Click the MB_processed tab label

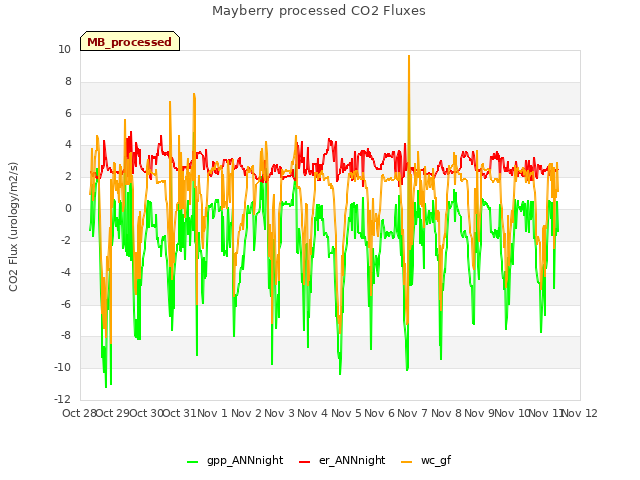pos(129,42)
